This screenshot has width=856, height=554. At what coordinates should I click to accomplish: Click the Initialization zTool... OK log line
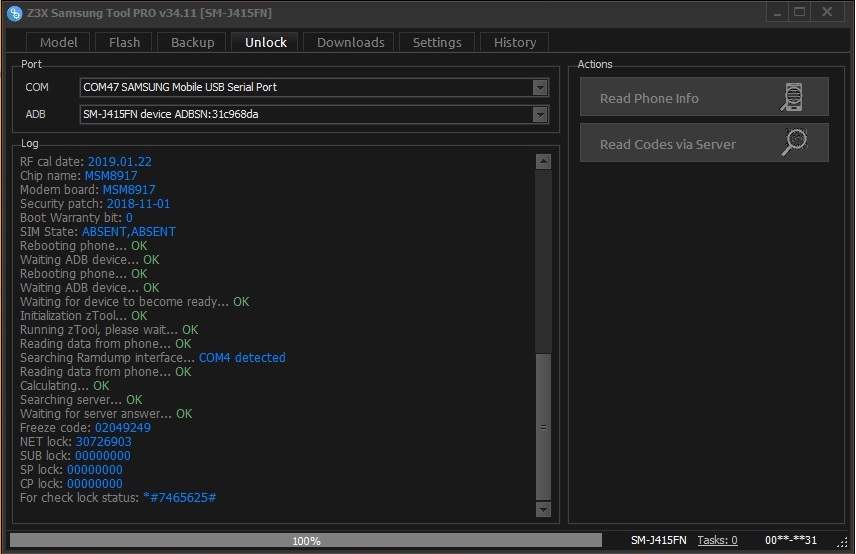pos(84,316)
